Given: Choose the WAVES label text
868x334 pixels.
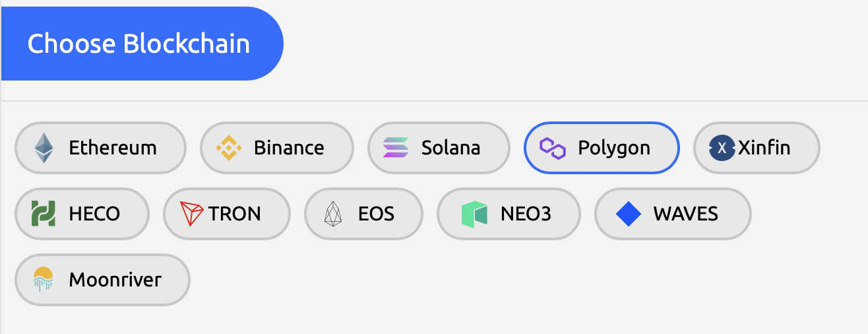Looking at the screenshot, I should pos(685,214).
